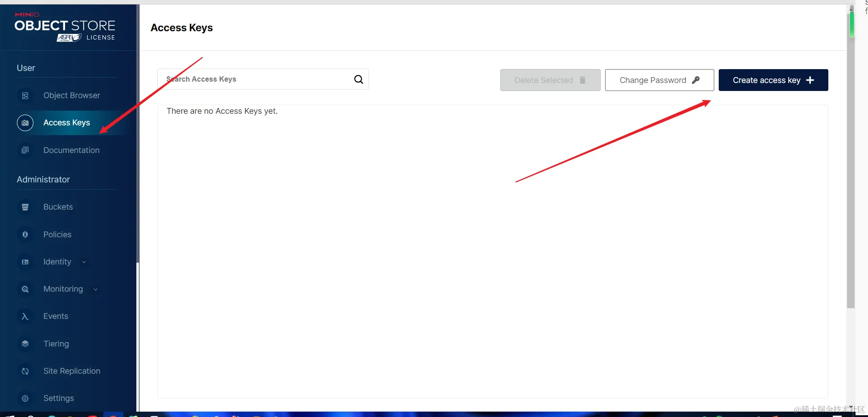Click 'There are no Access Keys yet.' text

tap(222, 111)
